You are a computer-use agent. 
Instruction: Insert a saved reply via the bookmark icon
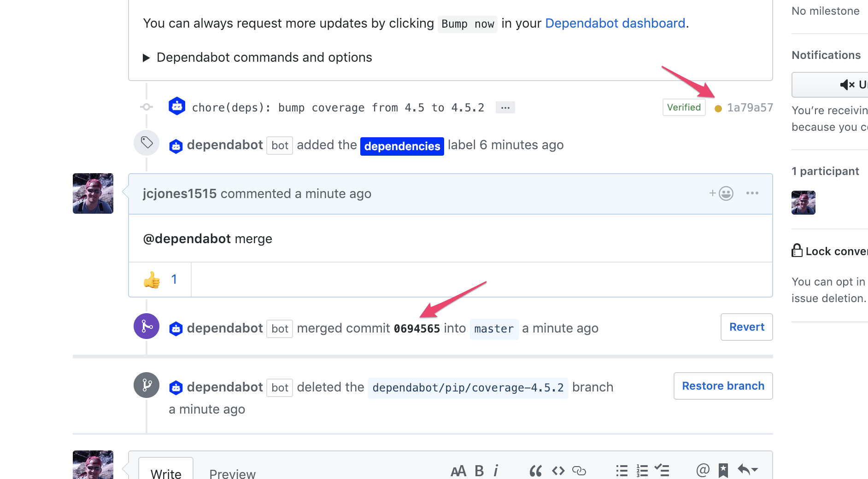(x=723, y=471)
